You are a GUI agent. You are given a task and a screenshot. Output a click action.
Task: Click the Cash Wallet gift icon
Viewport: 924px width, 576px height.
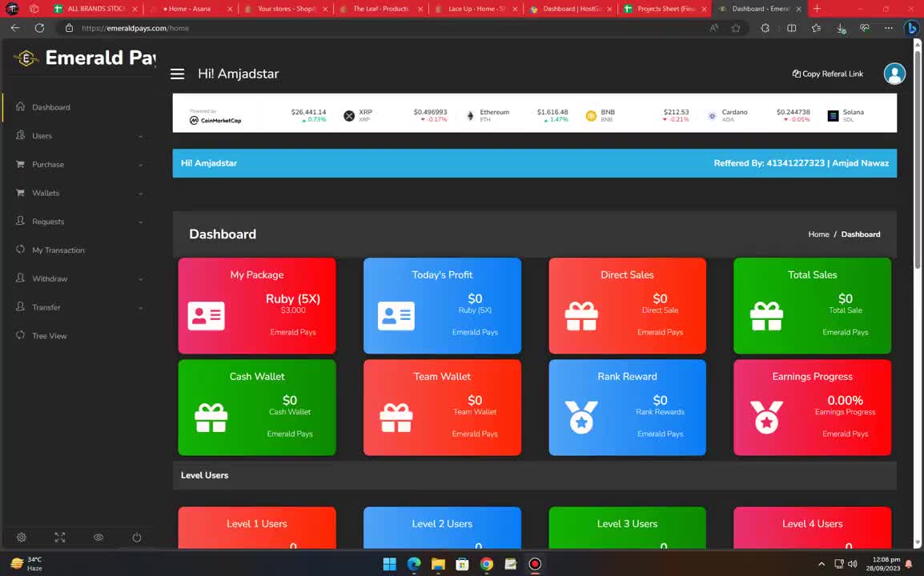coord(211,418)
